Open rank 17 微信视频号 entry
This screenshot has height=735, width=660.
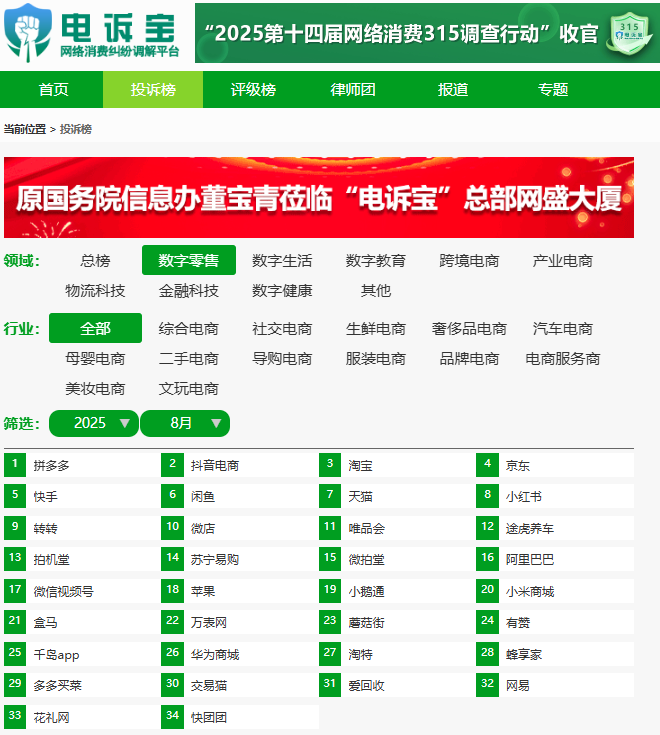[81, 591]
